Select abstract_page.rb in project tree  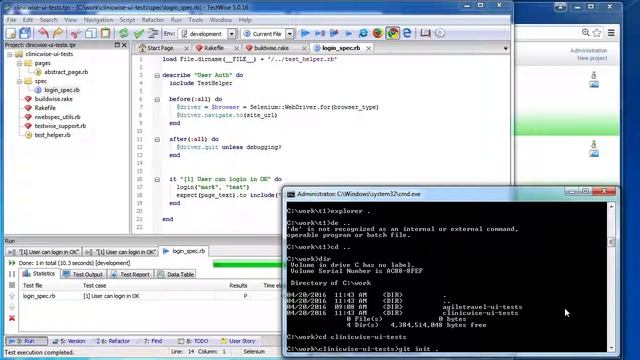point(66,72)
